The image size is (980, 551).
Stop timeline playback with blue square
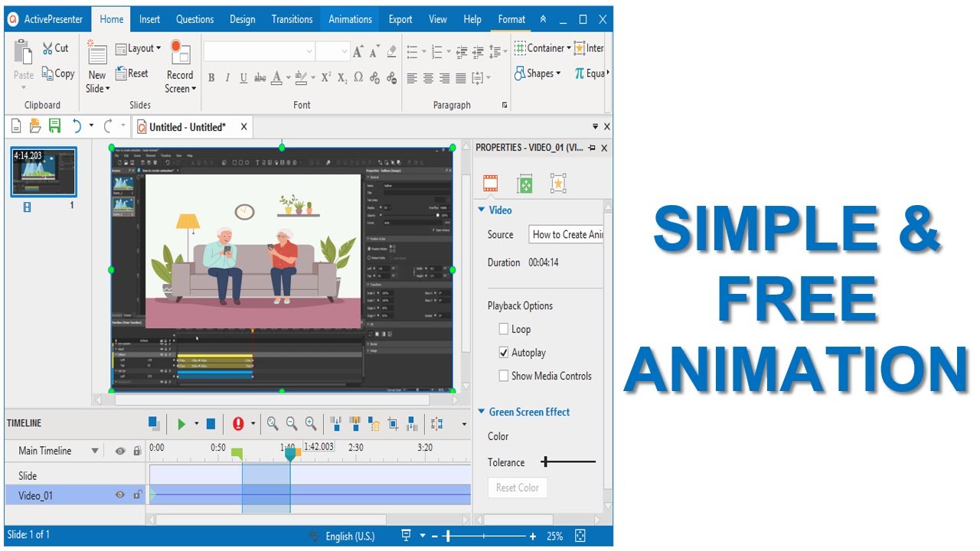(211, 423)
